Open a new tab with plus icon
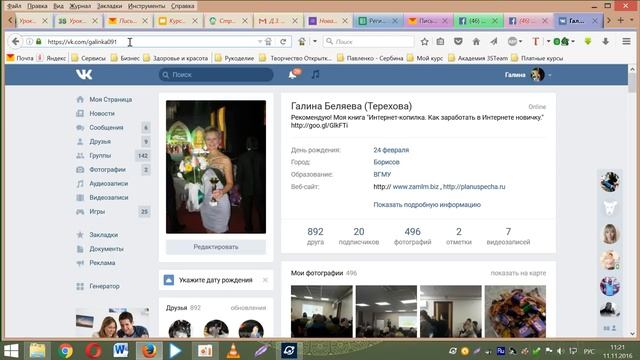 620,20
